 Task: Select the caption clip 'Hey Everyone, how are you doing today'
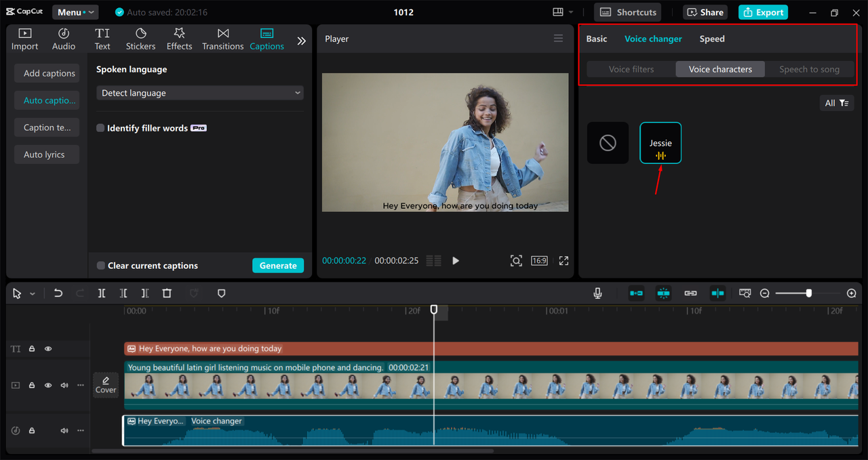pos(491,349)
